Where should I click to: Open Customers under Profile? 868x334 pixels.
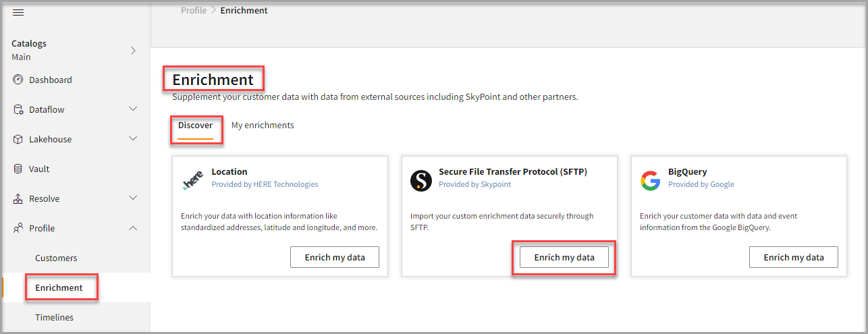[x=56, y=258]
